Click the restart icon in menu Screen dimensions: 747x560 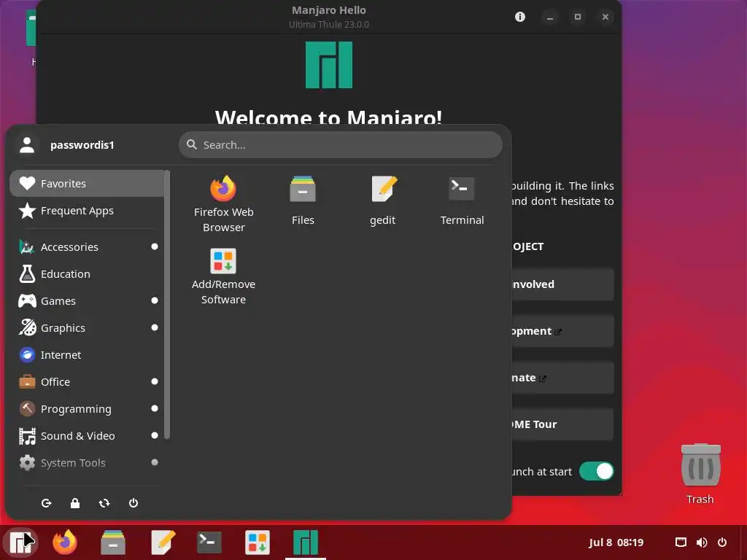tap(104, 503)
